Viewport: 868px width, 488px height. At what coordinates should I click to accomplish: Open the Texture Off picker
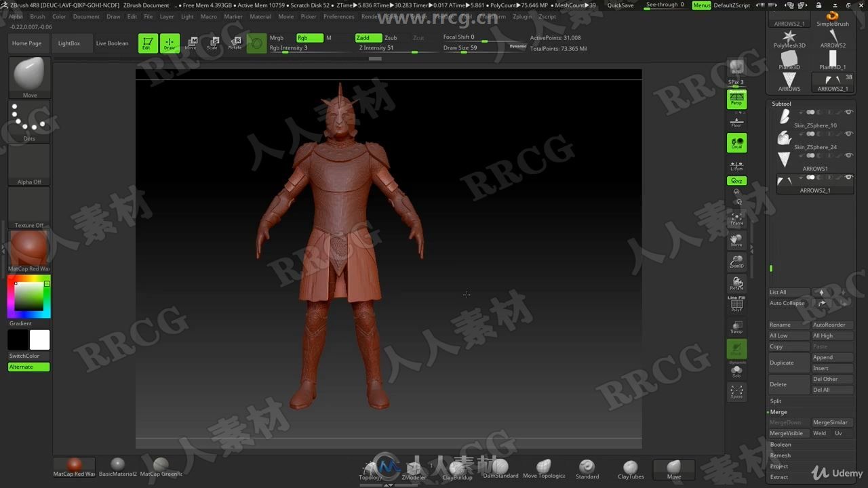click(x=29, y=208)
